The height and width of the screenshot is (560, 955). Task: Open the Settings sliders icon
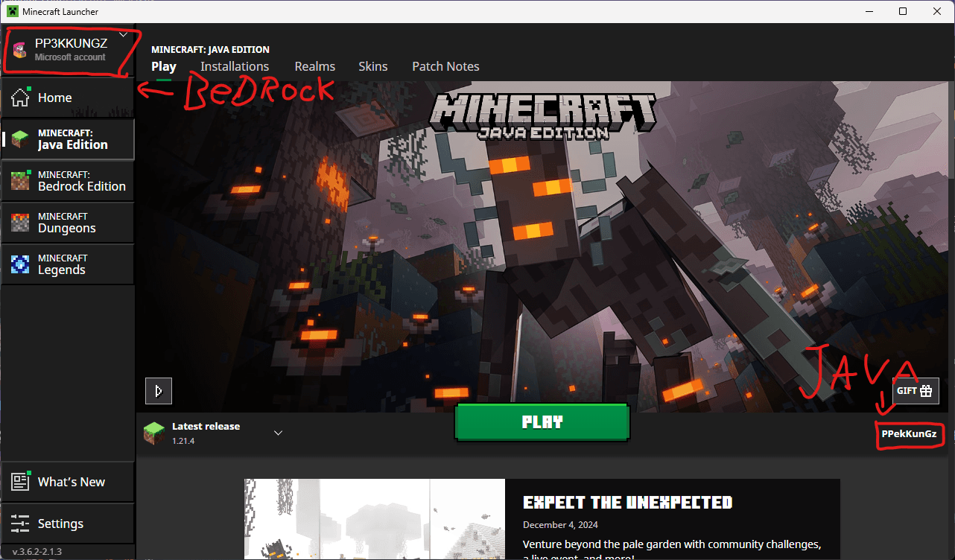tap(20, 524)
